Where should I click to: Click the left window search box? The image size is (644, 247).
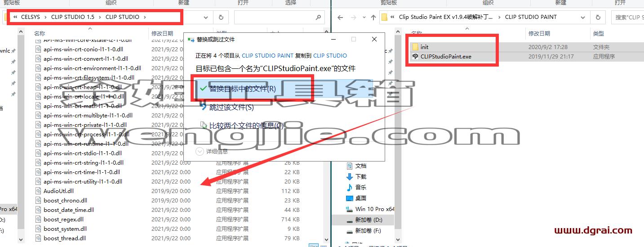(279, 17)
